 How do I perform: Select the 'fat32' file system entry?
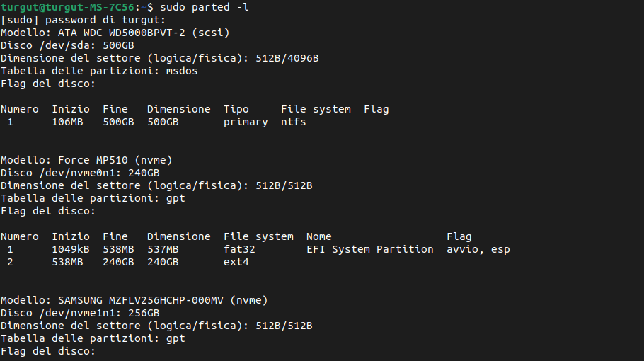pos(238,249)
